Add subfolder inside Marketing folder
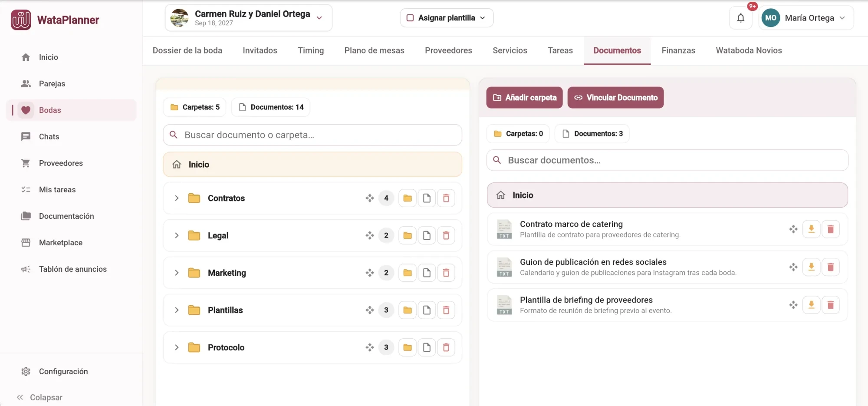868x406 pixels. (x=408, y=273)
